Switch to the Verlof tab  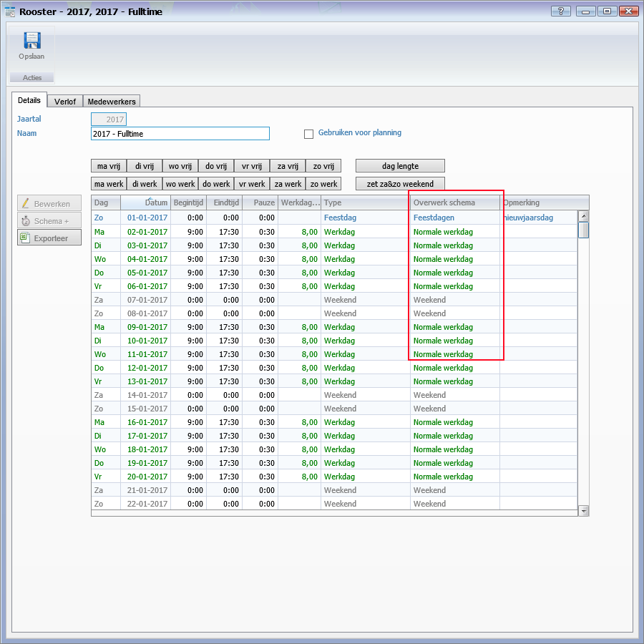point(65,102)
